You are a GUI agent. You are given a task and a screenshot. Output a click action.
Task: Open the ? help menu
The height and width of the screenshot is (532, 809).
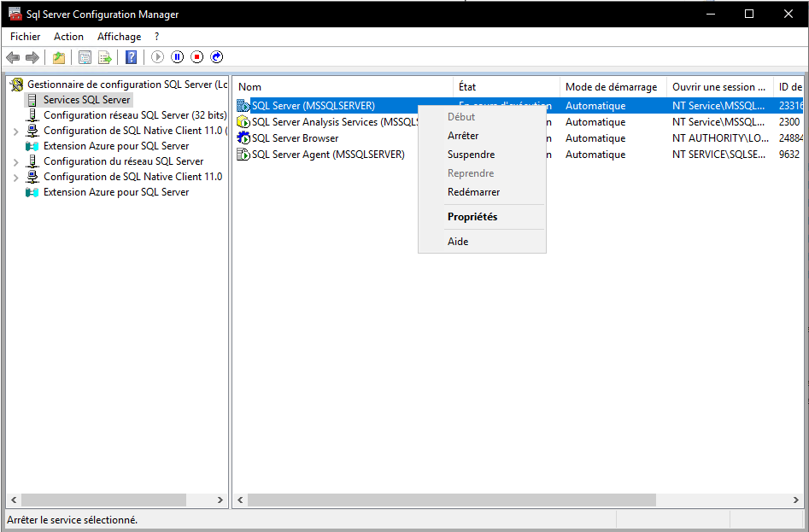157,37
